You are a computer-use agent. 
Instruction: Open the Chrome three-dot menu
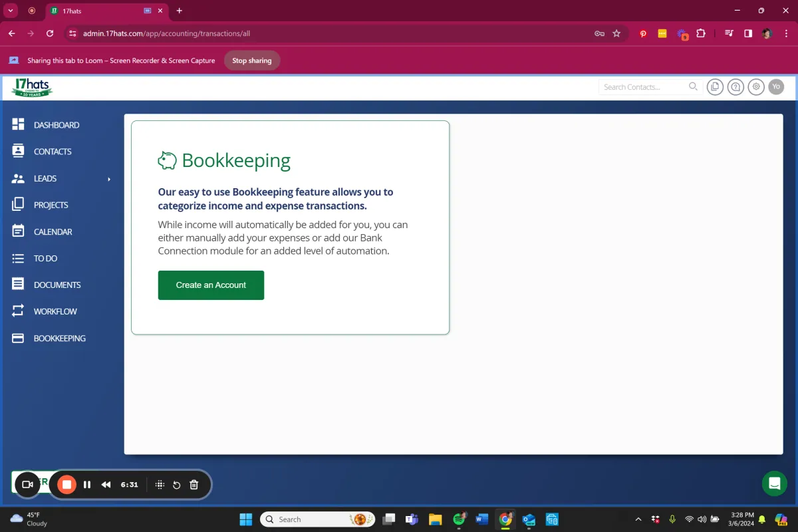[x=785, y=33]
